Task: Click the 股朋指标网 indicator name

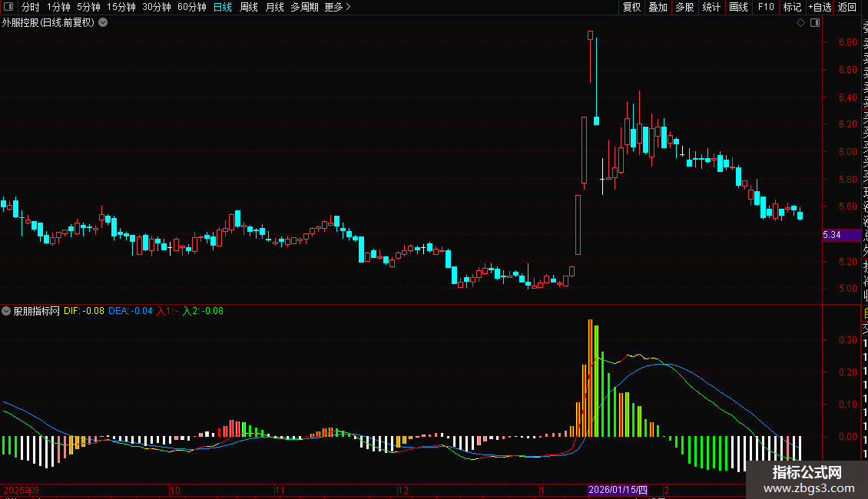Action: coord(37,311)
